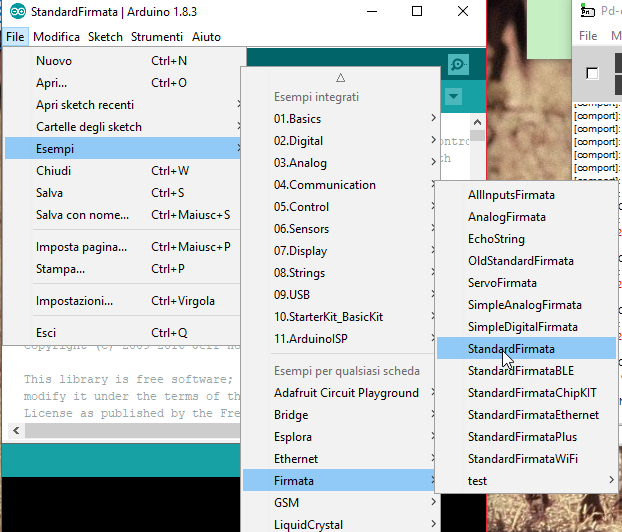Open the OldStandardFirmata example
This screenshot has width=622, height=532.
pyautogui.click(x=526, y=261)
